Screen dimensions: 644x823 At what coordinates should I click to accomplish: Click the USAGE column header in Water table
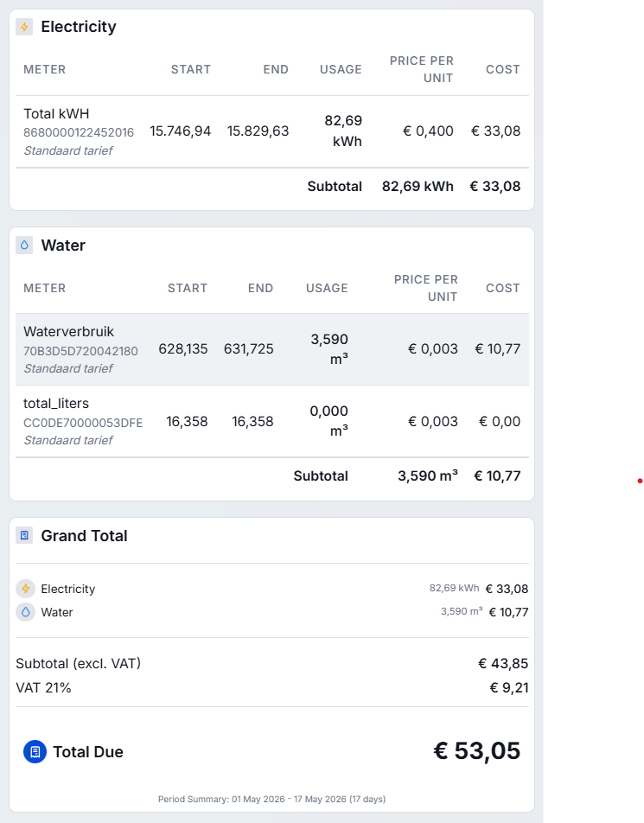point(327,288)
